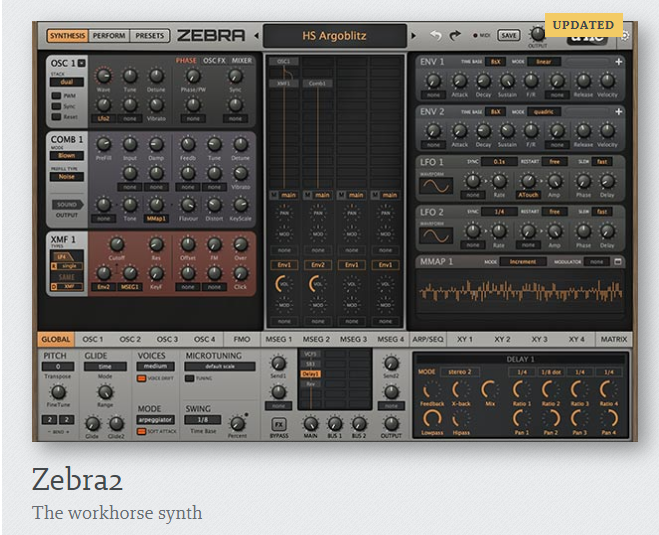Click the Delay 1 Lowpass knob
Screen dimensions: 659x535
[432, 419]
